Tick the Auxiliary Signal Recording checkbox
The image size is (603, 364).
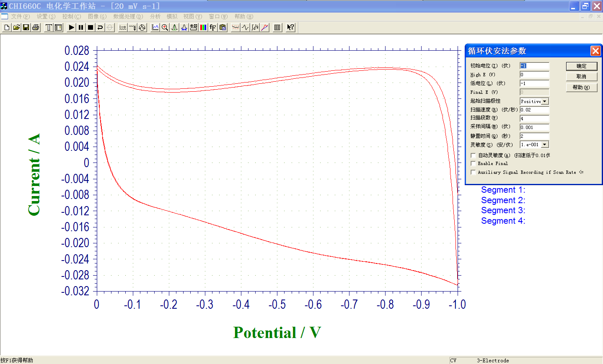click(473, 172)
